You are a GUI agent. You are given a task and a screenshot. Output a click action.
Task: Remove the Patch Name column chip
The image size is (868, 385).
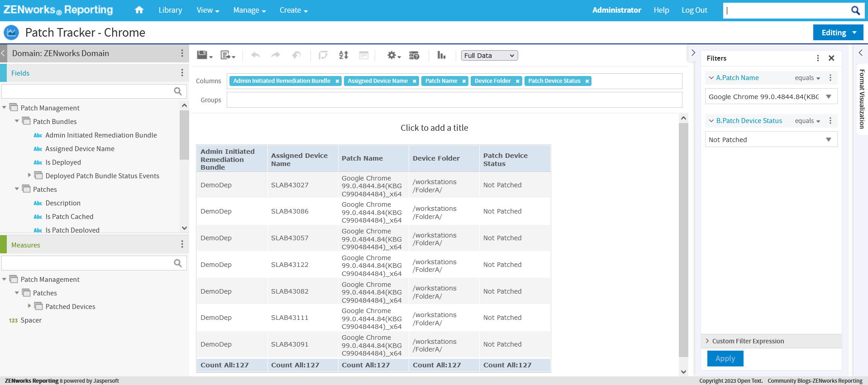[x=464, y=81]
